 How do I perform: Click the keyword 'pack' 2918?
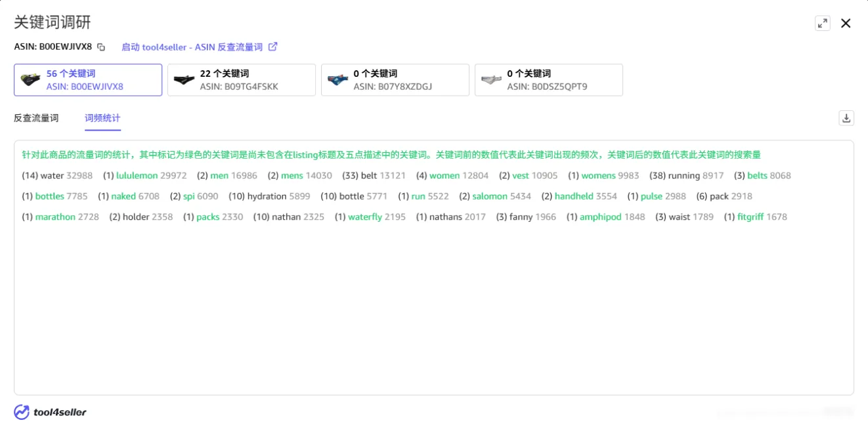coord(719,196)
